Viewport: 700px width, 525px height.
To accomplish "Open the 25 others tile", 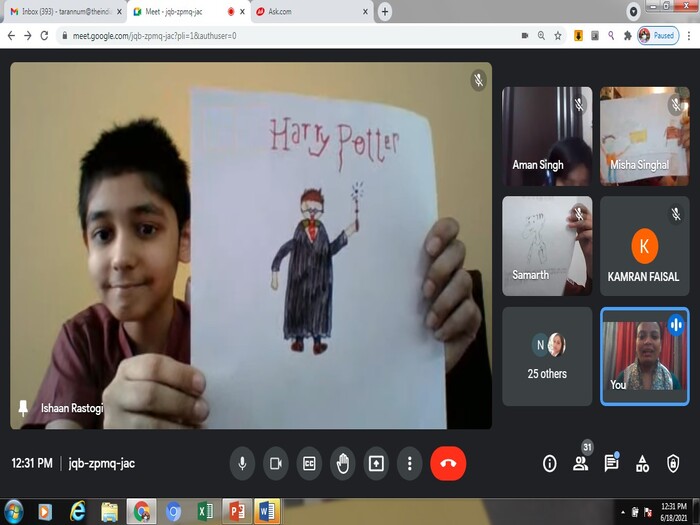I will pos(547,356).
